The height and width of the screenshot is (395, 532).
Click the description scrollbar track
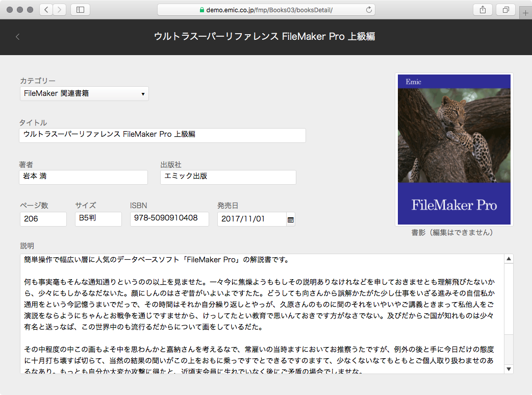pos(509,350)
